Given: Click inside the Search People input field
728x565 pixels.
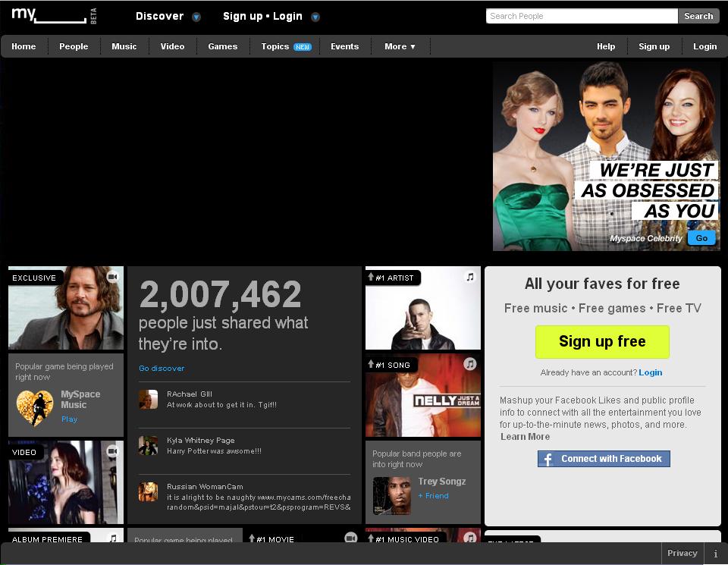Looking at the screenshot, I should pos(581,15).
